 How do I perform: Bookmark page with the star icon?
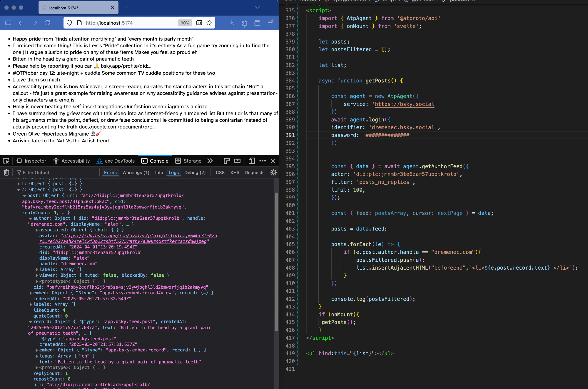pyautogui.click(x=209, y=23)
